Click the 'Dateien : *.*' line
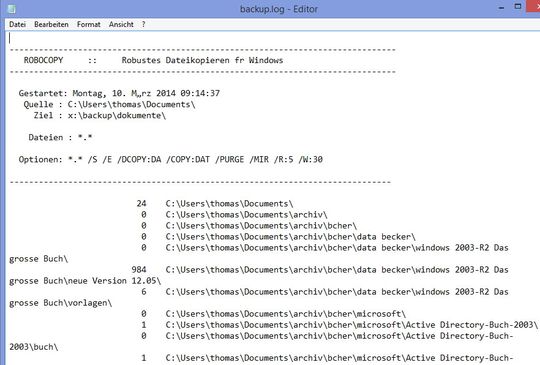 point(60,137)
